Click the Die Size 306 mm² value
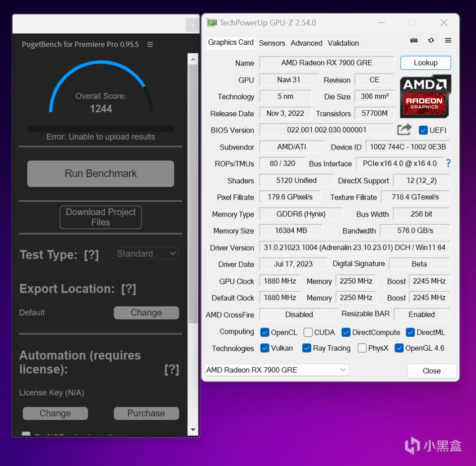Screen dimensions: 476x466 [x=374, y=96]
